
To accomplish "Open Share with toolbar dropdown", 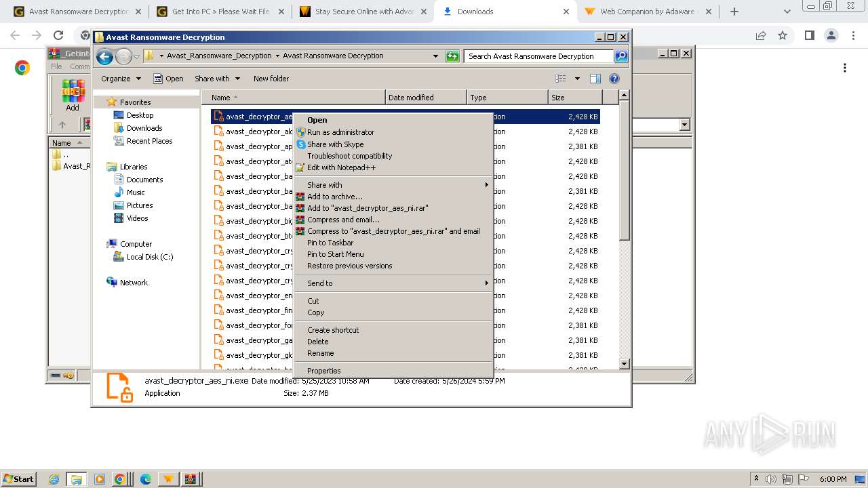I will click(x=217, y=79).
